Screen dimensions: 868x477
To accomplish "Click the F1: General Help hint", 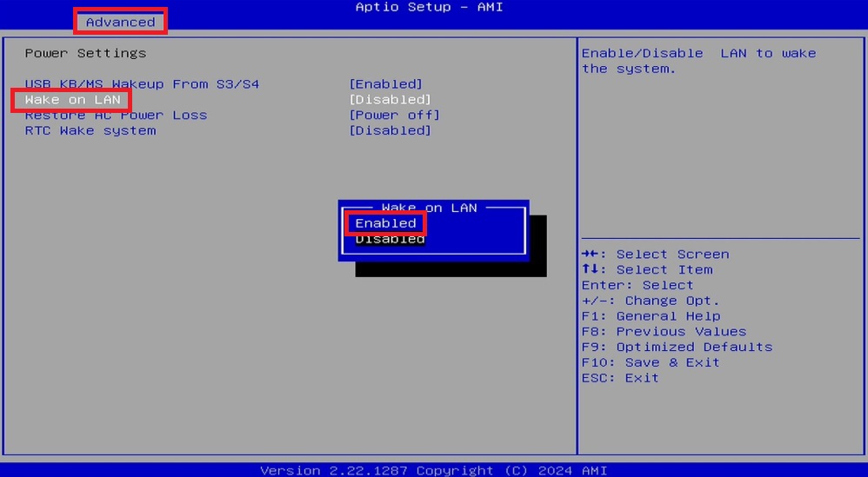I will click(x=651, y=316).
